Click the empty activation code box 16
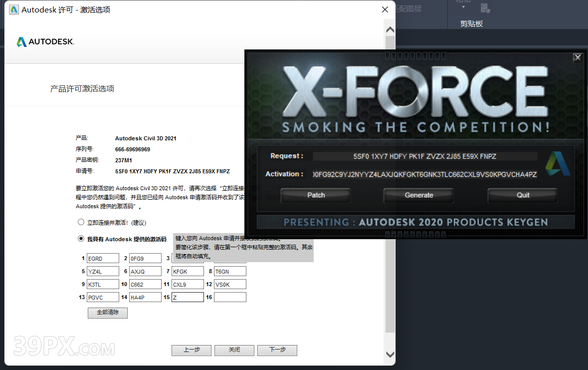The width and height of the screenshot is (588, 370). point(230,297)
